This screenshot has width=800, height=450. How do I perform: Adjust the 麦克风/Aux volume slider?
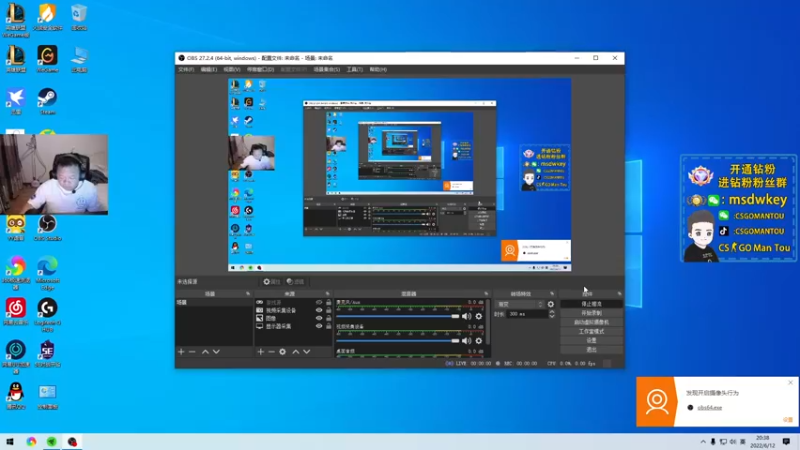click(398, 316)
